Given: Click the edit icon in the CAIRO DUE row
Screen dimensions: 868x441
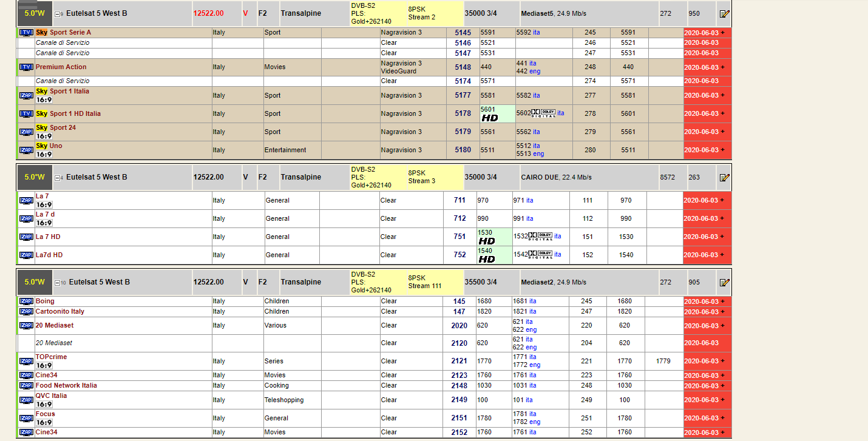Looking at the screenshot, I should 724,178.
